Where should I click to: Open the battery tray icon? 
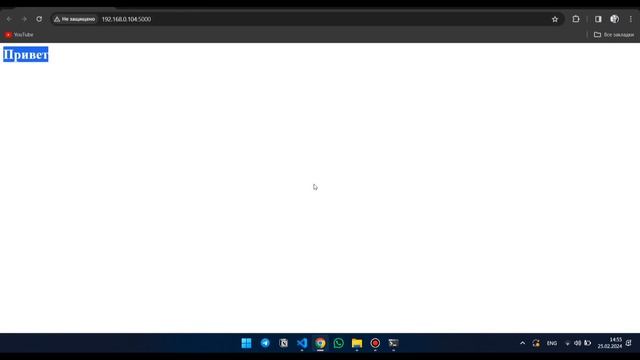coord(587,343)
